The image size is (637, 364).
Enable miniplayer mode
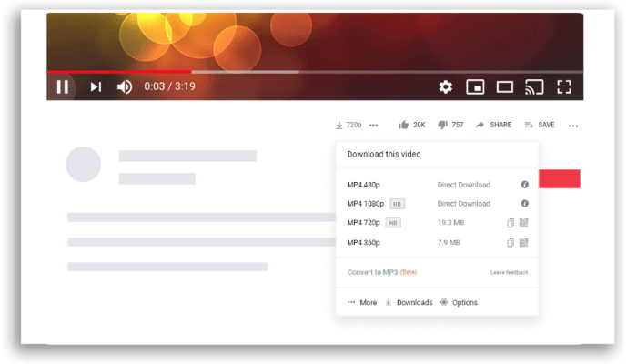pos(475,87)
